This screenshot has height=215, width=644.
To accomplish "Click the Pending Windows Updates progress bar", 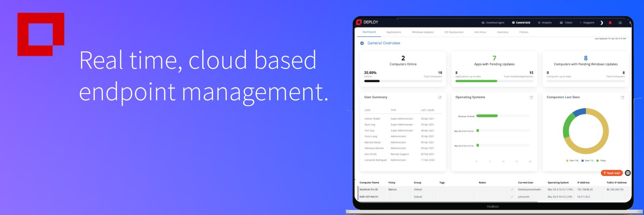I will tap(586, 81).
